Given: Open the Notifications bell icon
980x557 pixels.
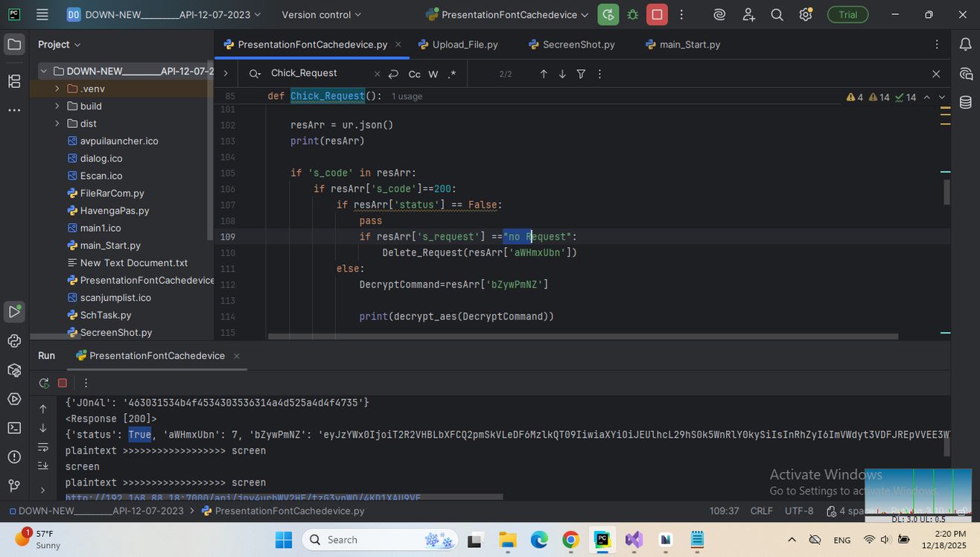Looking at the screenshot, I should pos(966,45).
